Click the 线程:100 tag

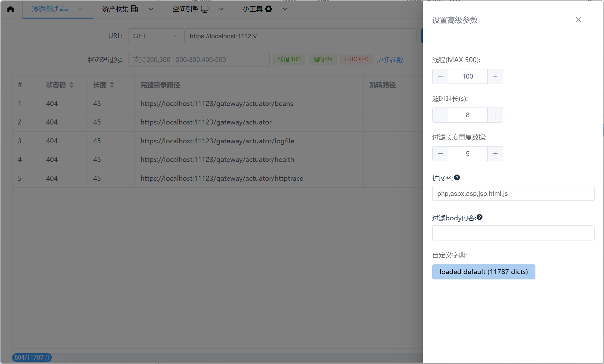[289, 59]
